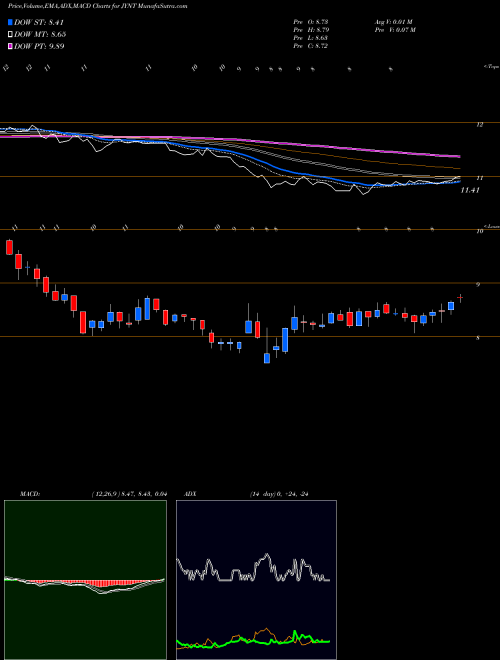Click the blue DOW ST legend swatch
The image size is (500, 660).
click(11, 22)
